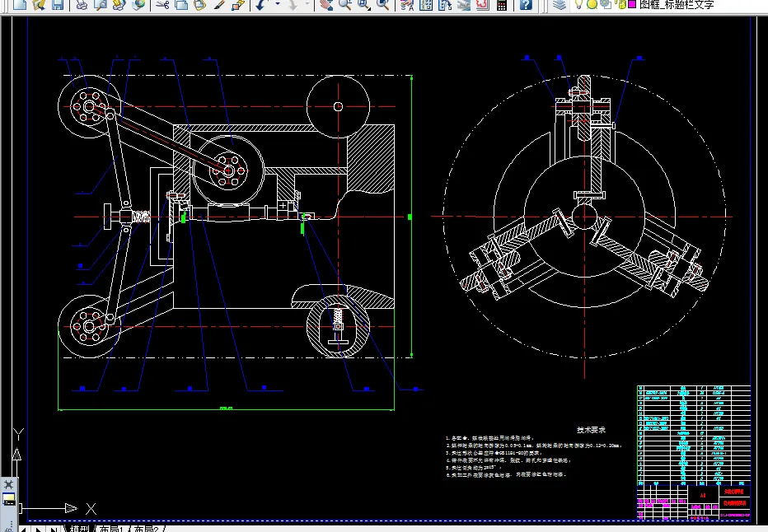Select the Match Properties brush icon
The image size is (768, 532).
(219, 4)
